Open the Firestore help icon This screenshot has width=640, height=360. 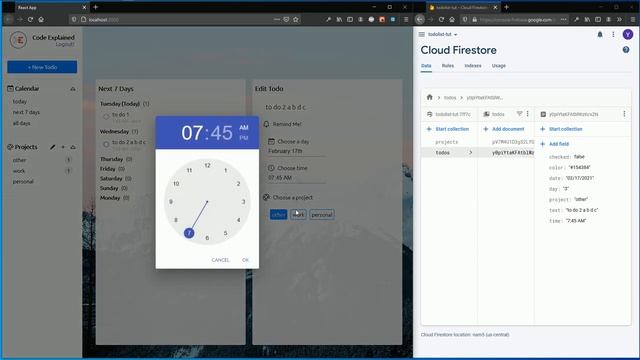click(626, 50)
